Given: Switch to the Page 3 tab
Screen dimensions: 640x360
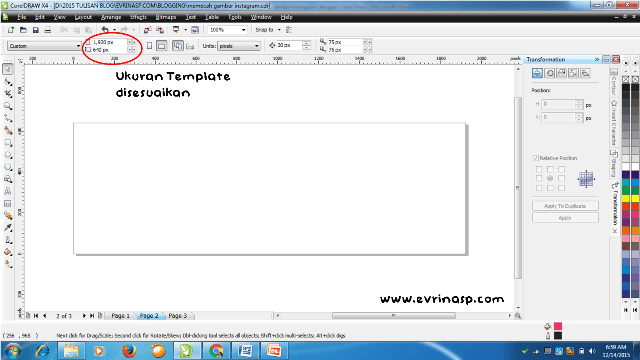Looking at the screenshot, I should pos(178,316).
